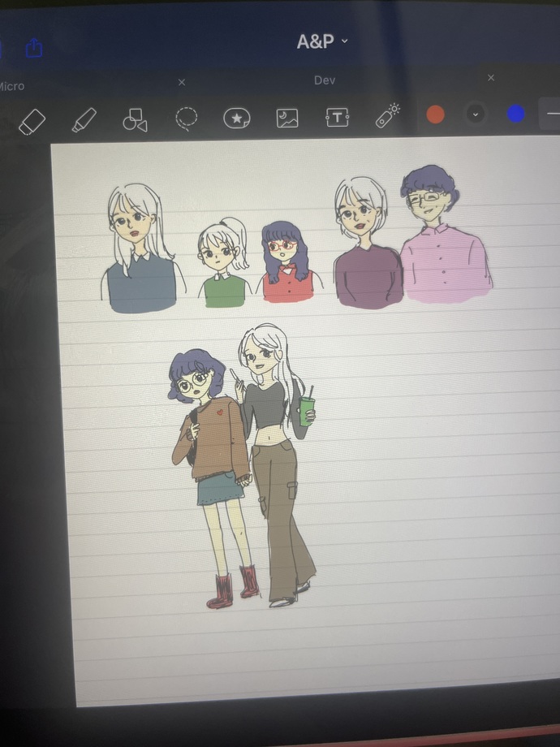Open the Shapes tool
This screenshot has width=560, height=747.
[x=136, y=119]
